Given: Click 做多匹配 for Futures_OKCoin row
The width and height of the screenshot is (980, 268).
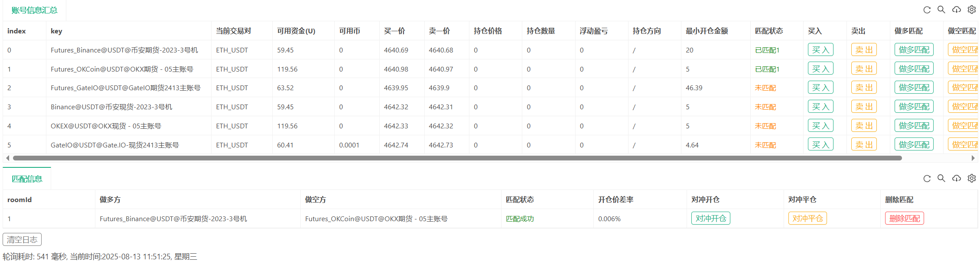Looking at the screenshot, I should tap(914, 69).
